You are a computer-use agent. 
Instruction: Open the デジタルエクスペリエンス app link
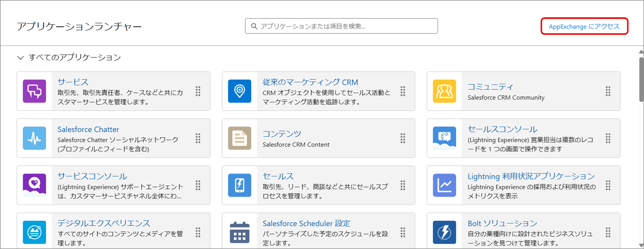click(x=104, y=223)
